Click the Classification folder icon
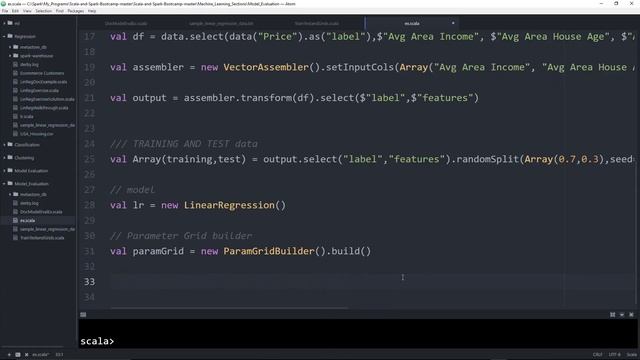Screen dimensions: 640x360 coord(10,144)
